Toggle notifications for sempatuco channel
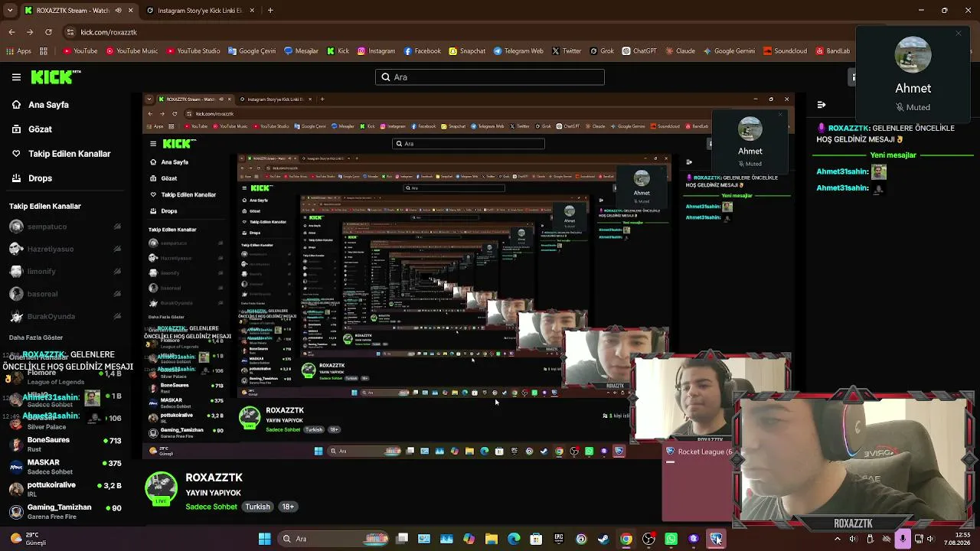Screen dimensions: 980x551 [117, 227]
